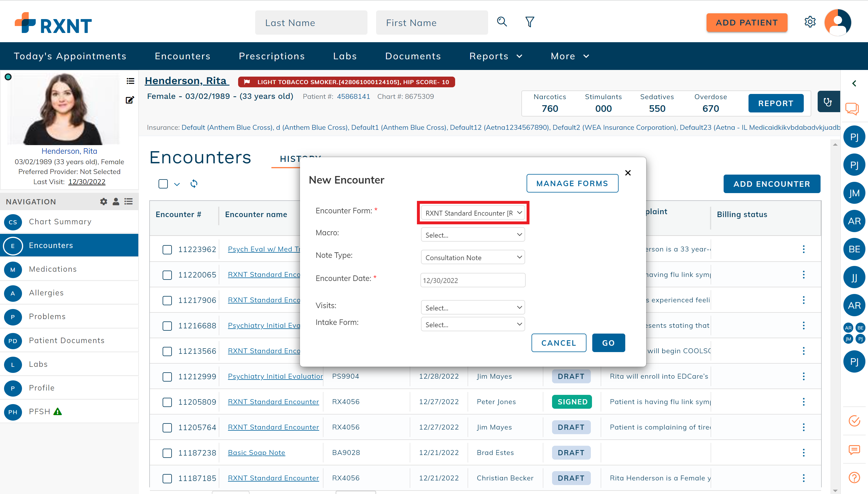The image size is (868, 494).
Task: Click the Last Visit date 12/30/2022 link
Action: coord(87,182)
